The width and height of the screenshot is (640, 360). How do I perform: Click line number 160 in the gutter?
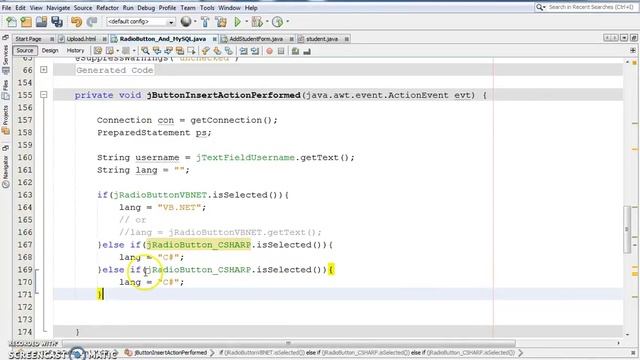point(24,158)
